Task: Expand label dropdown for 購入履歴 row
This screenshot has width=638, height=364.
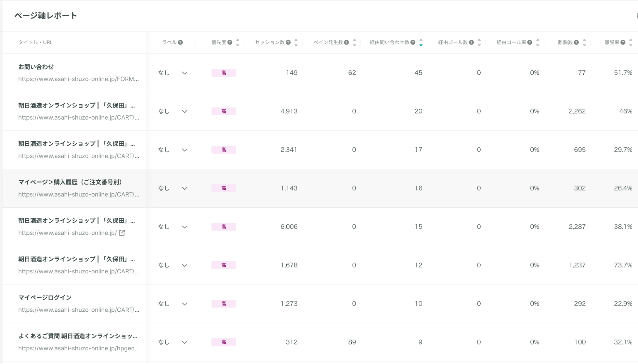Action: [184, 189]
